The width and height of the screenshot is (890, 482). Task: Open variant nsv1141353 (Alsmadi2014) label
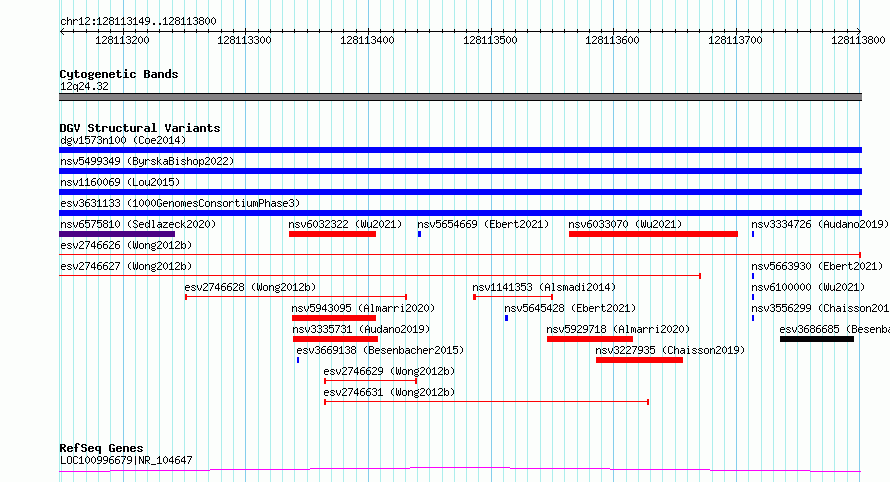point(544,287)
